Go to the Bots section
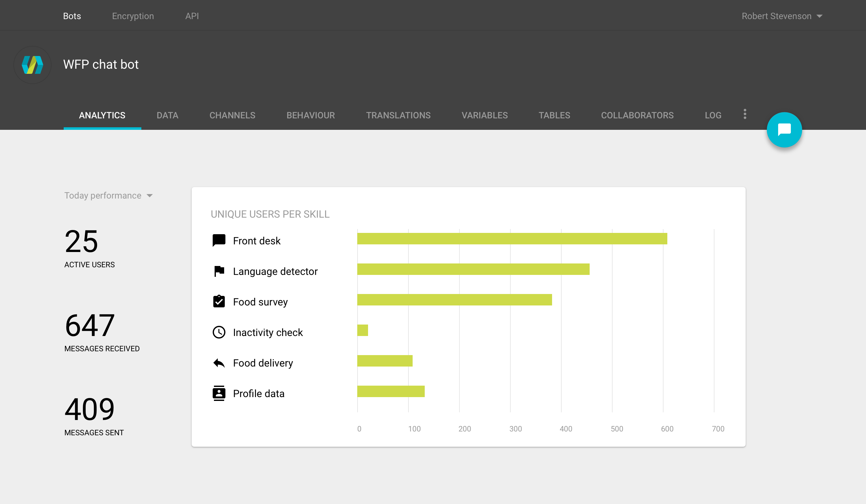866x504 pixels. tap(72, 16)
